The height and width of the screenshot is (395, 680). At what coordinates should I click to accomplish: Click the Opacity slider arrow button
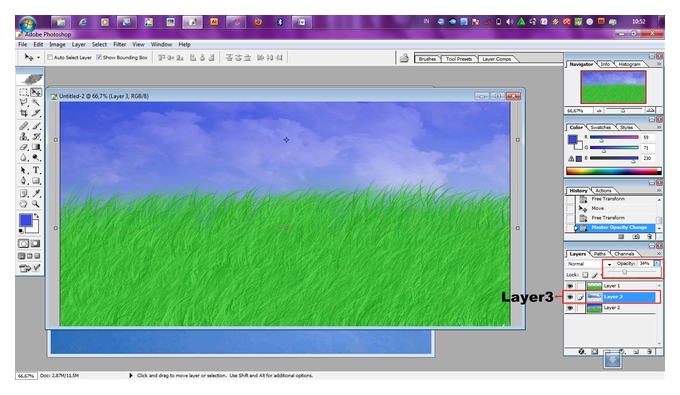(x=657, y=263)
